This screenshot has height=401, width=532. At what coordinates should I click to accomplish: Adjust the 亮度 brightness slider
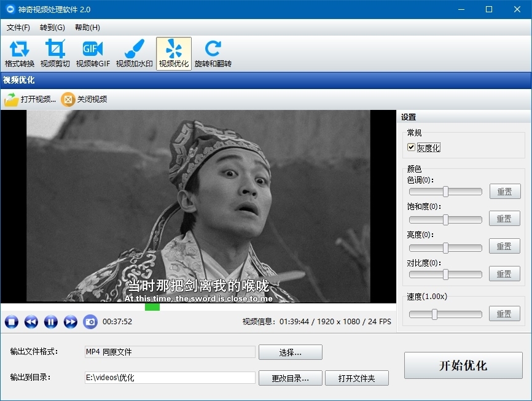coord(445,248)
